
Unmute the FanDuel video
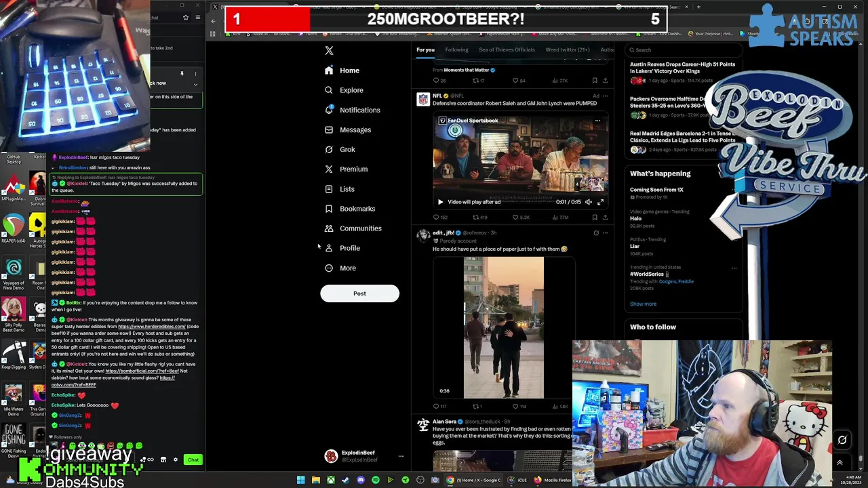pyautogui.click(x=588, y=202)
